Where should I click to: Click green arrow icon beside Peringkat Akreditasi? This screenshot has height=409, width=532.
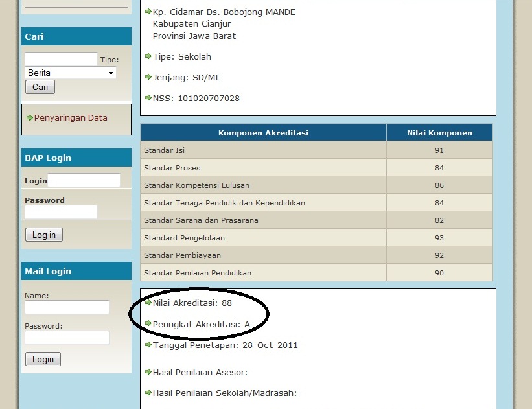click(148, 323)
